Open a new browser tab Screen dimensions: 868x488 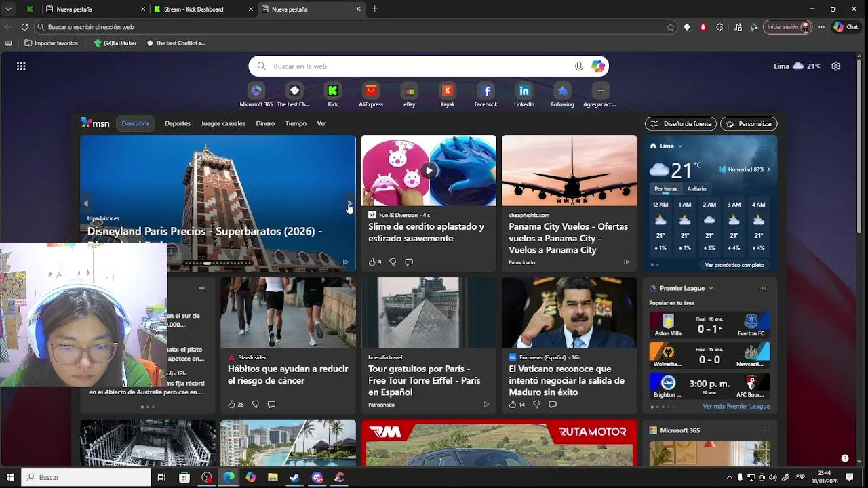pos(375,9)
